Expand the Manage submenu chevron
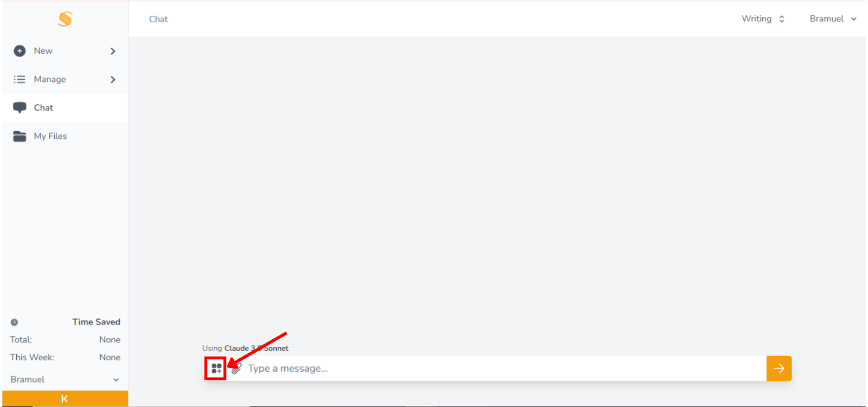Image resolution: width=868 pixels, height=407 pixels. click(113, 80)
